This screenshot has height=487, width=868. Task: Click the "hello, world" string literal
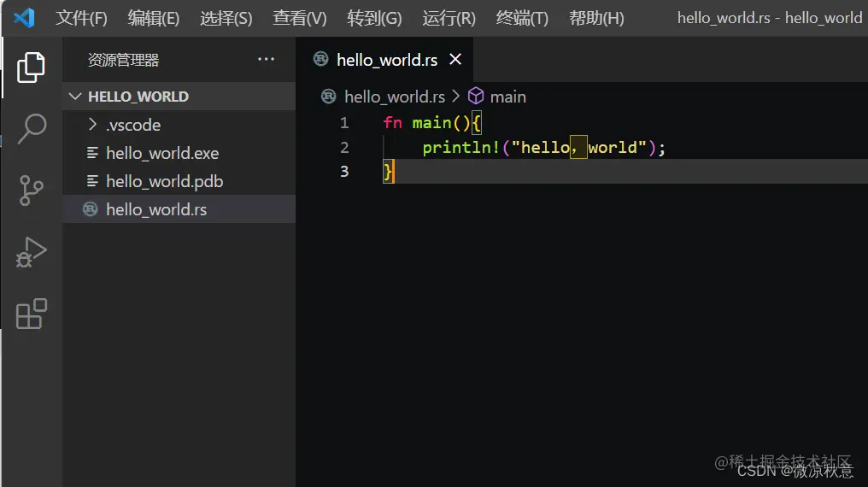579,147
